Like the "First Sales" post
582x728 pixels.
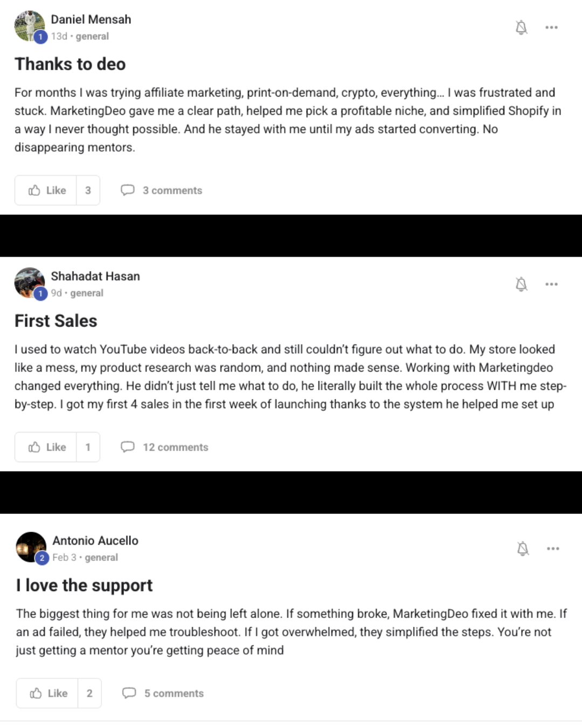(46, 447)
